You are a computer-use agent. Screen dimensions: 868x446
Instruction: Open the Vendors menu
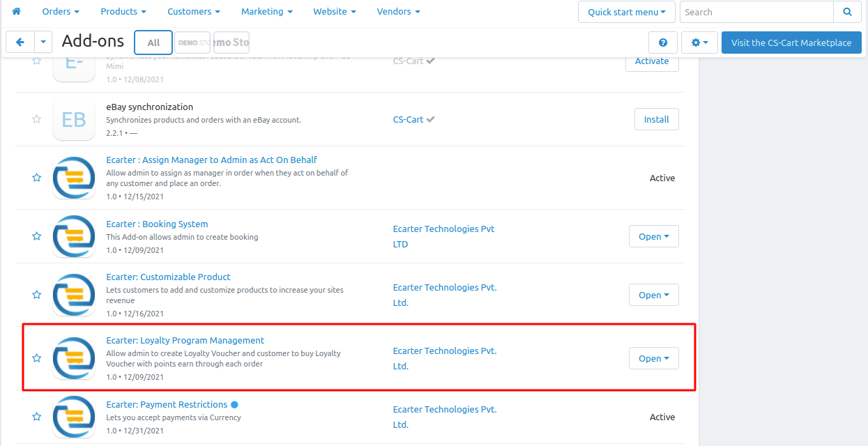click(399, 12)
